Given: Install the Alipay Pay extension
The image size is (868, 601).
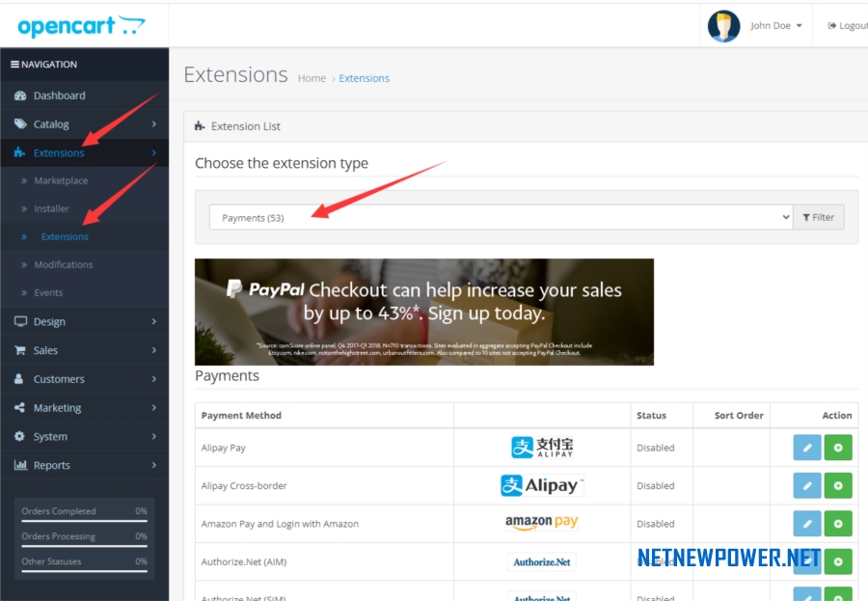Looking at the screenshot, I should [838, 448].
